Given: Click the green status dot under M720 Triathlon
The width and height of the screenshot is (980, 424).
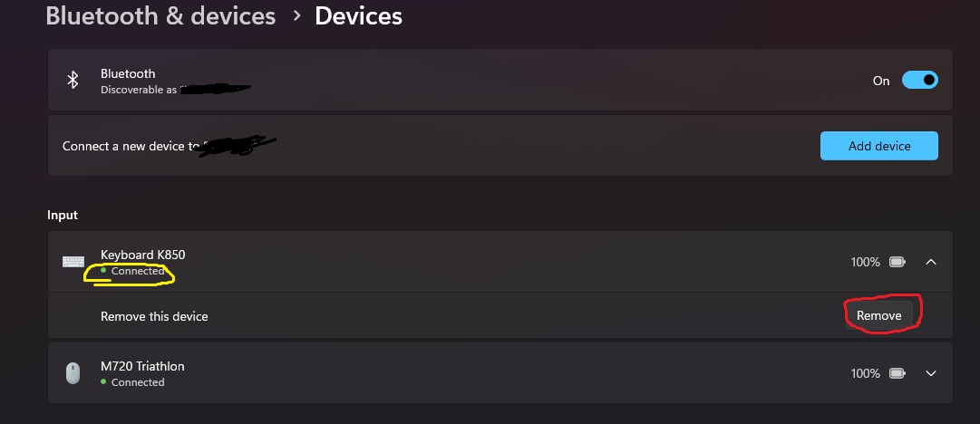Looking at the screenshot, I should (103, 382).
